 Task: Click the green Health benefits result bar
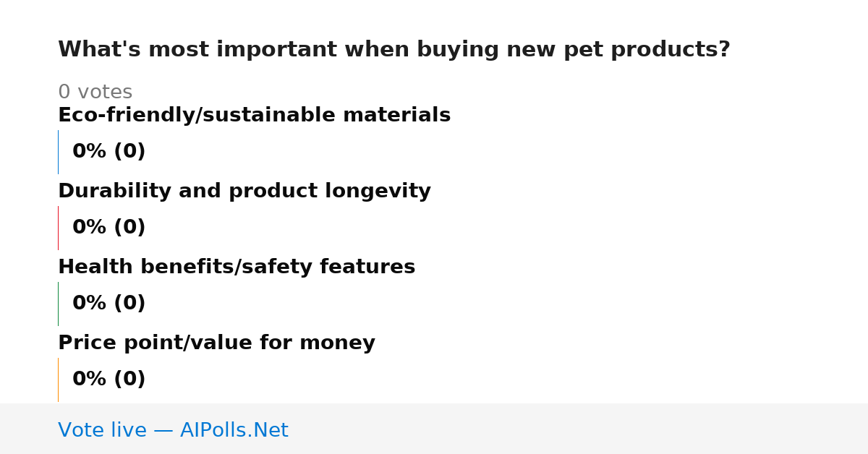(x=58, y=304)
